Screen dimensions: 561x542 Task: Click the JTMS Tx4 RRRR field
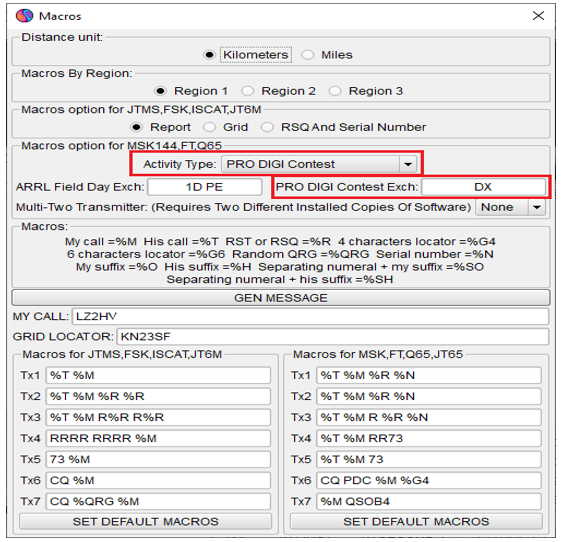[158, 438]
